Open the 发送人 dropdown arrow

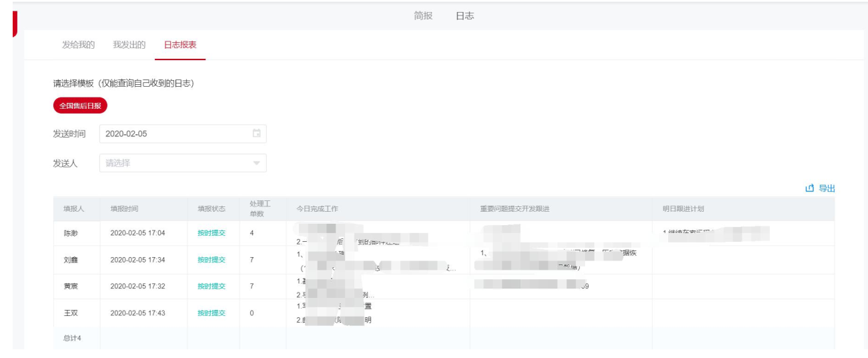click(x=256, y=164)
